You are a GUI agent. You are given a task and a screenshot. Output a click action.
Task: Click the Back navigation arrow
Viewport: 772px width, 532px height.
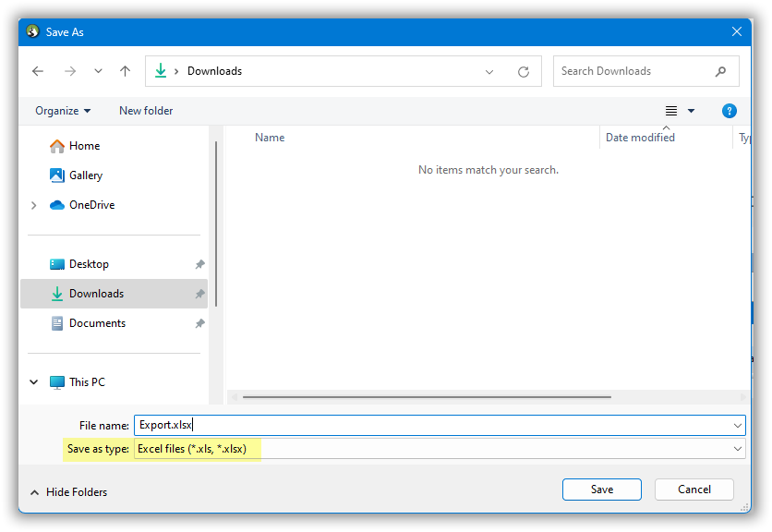(x=38, y=71)
